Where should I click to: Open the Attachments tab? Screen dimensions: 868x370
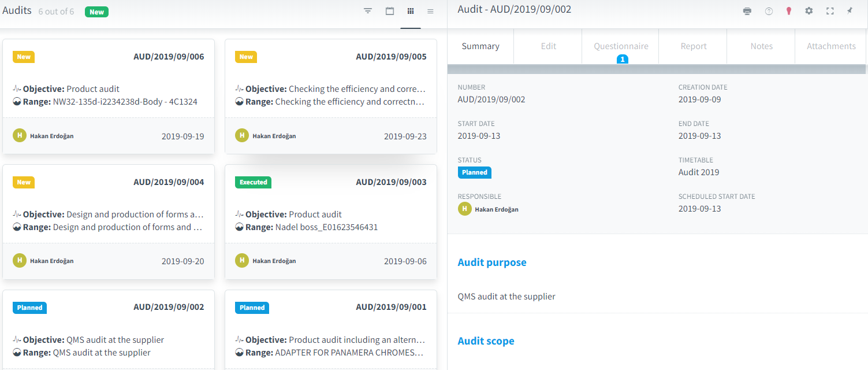(831, 46)
